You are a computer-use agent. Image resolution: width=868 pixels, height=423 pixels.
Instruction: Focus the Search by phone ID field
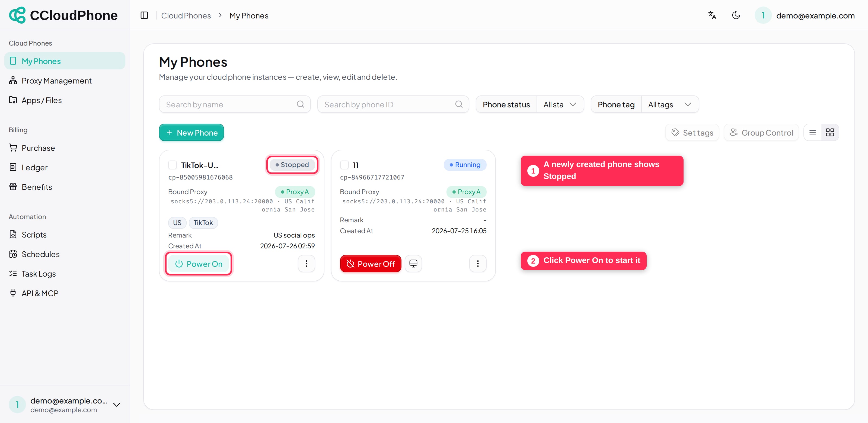(393, 104)
